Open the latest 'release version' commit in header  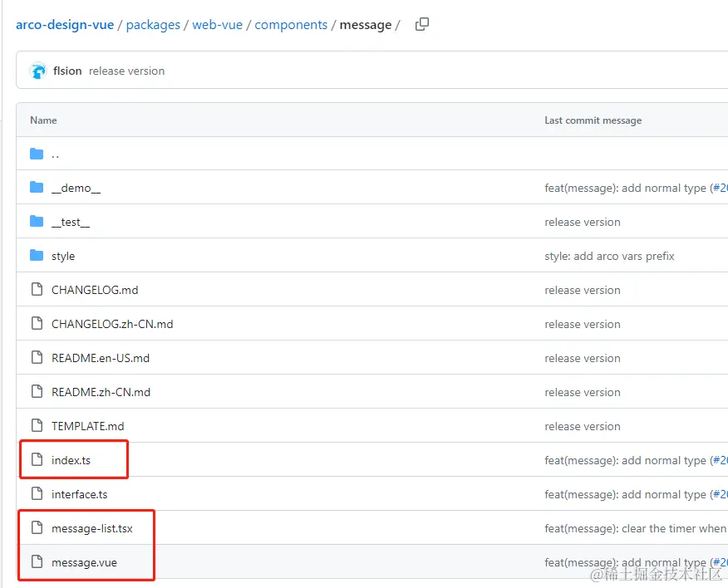[x=127, y=71]
